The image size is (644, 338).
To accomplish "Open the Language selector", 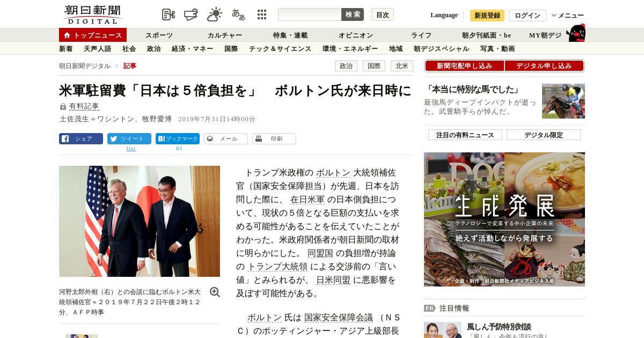I will pyautogui.click(x=444, y=15).
